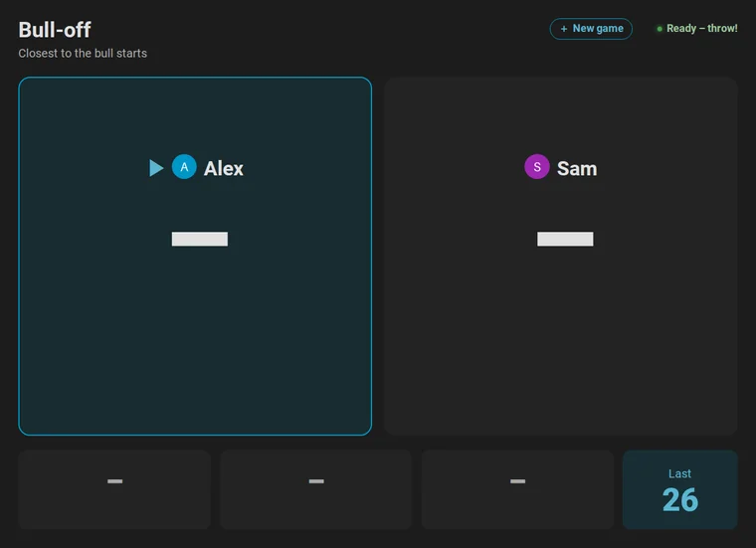
Task: Click the score placeholder bar under Alex
Action: pyautogui.click(x=200, y=239)
